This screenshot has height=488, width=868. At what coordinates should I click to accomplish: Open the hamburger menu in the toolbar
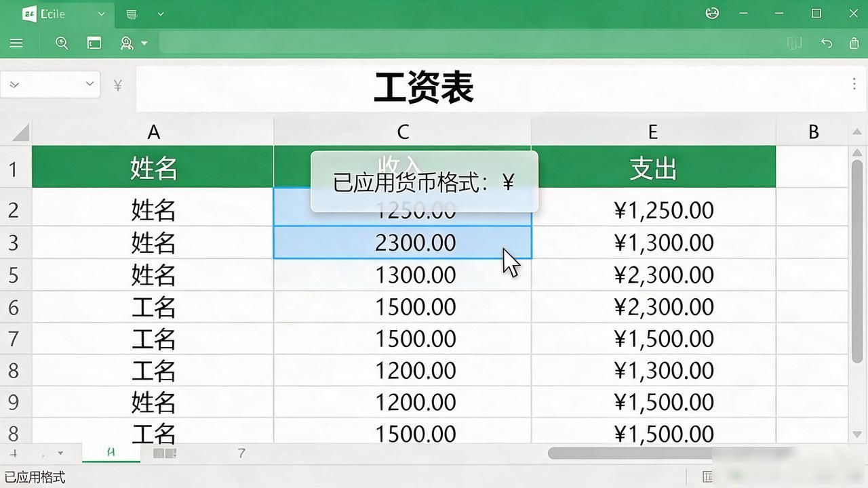tap(16, 43)
